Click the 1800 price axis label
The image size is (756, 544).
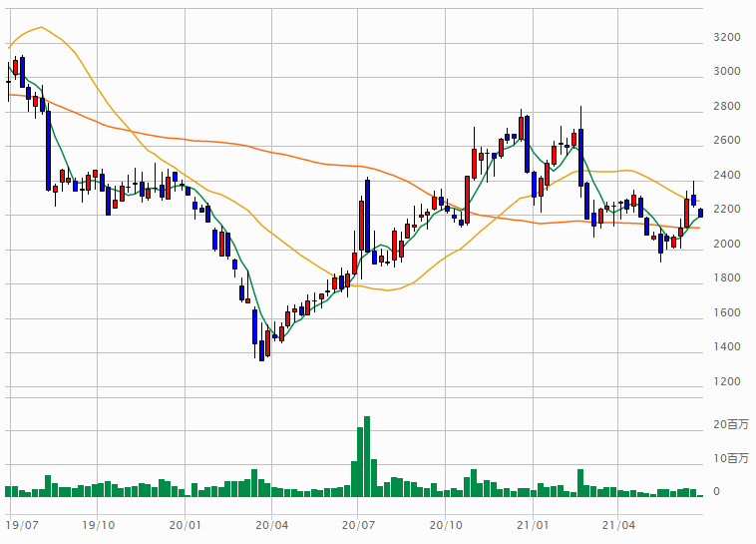pos(727,277)
